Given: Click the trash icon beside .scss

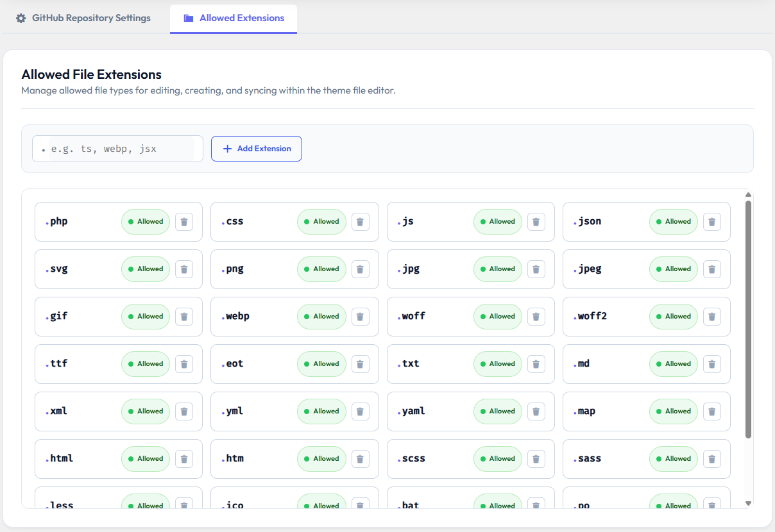Looking at the screenshot, I should [536, 459].
